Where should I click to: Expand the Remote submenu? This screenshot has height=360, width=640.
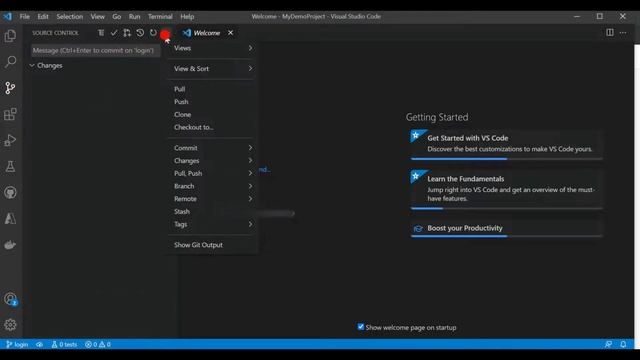(212, 198)
